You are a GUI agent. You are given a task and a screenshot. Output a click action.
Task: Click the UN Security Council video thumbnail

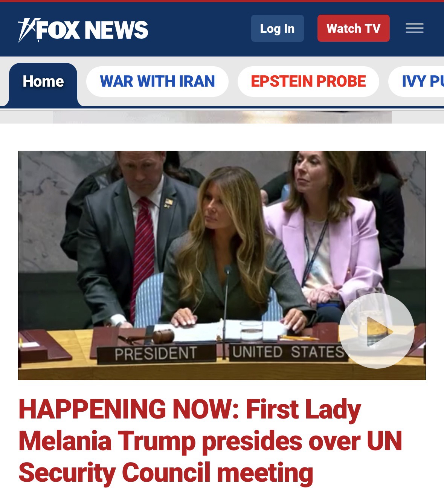click(x=222, y=265)
